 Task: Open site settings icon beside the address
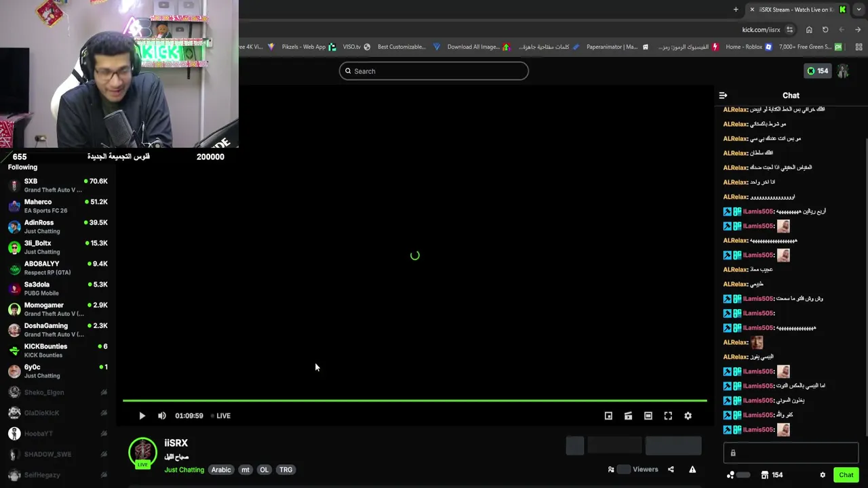(x=789, y=30)
